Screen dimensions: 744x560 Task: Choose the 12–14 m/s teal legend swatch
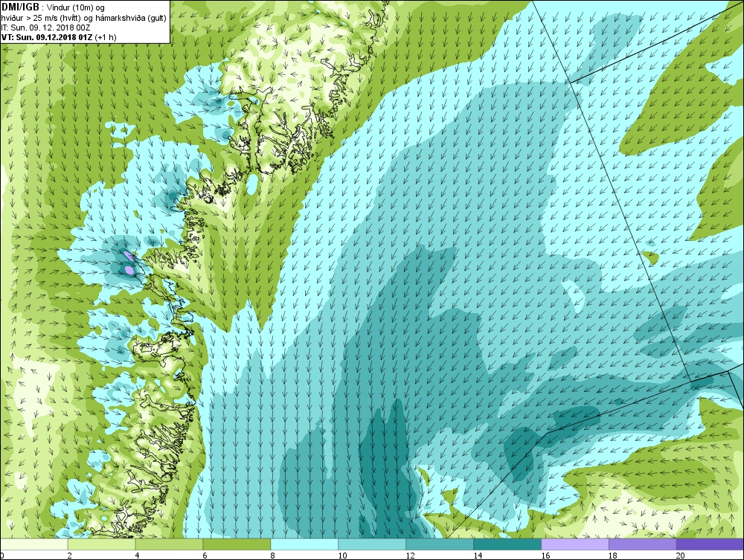(x=440, y=544)
